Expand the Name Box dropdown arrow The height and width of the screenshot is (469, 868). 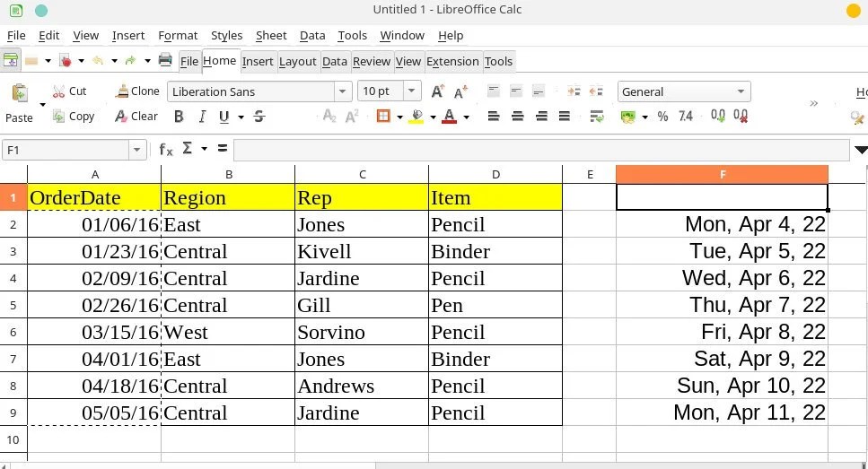click(136, 150)
